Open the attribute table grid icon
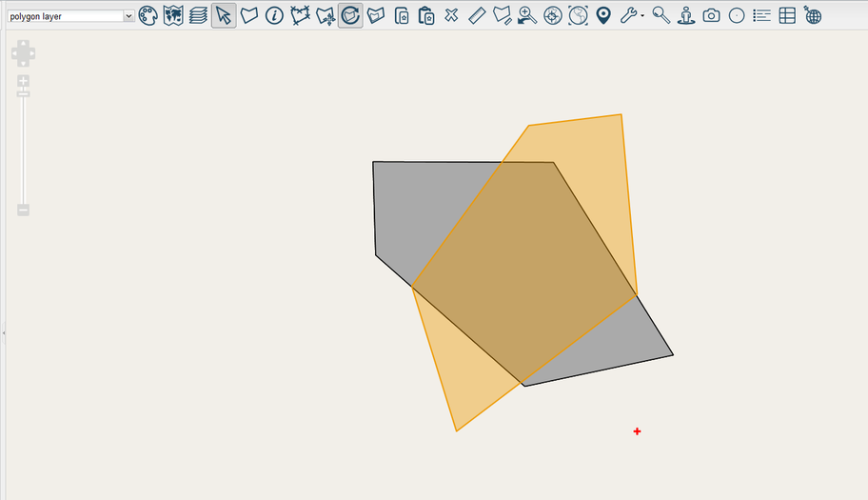The image size is (868, 500). pyautogui.click(x=787, y=15)
